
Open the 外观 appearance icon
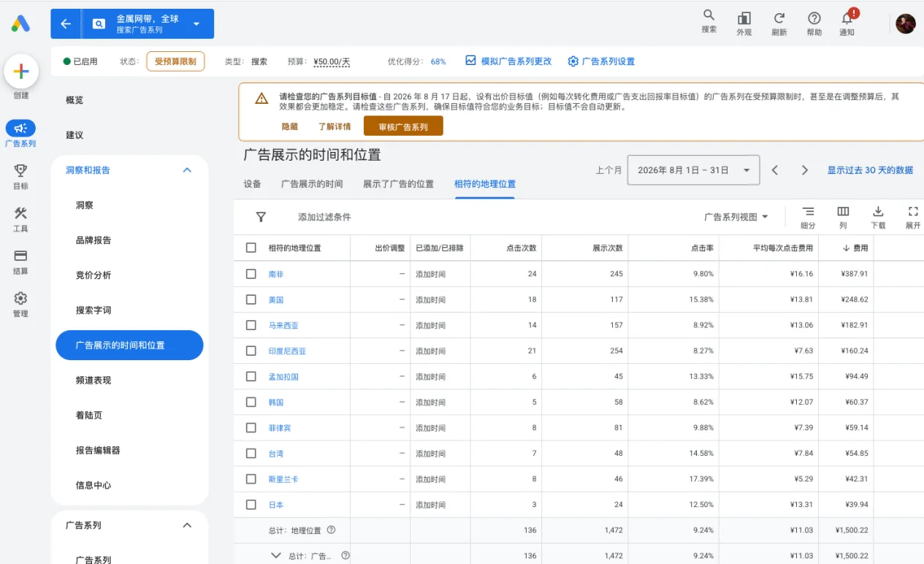(x=744, y=18)
